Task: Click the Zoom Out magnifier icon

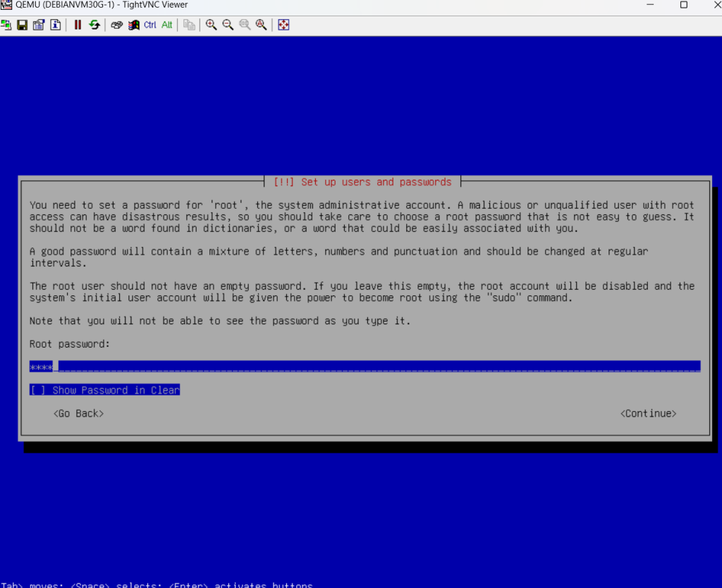Action: (228, 25)
